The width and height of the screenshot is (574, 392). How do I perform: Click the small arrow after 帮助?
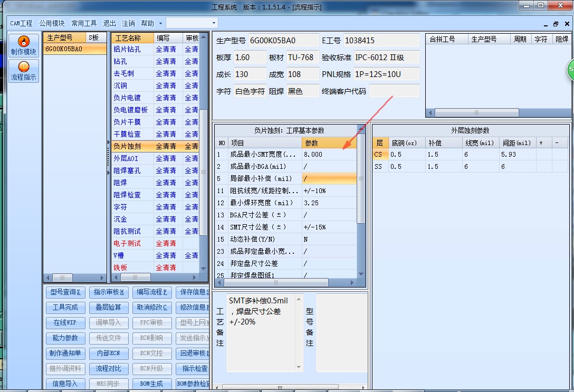click(160, 23)
